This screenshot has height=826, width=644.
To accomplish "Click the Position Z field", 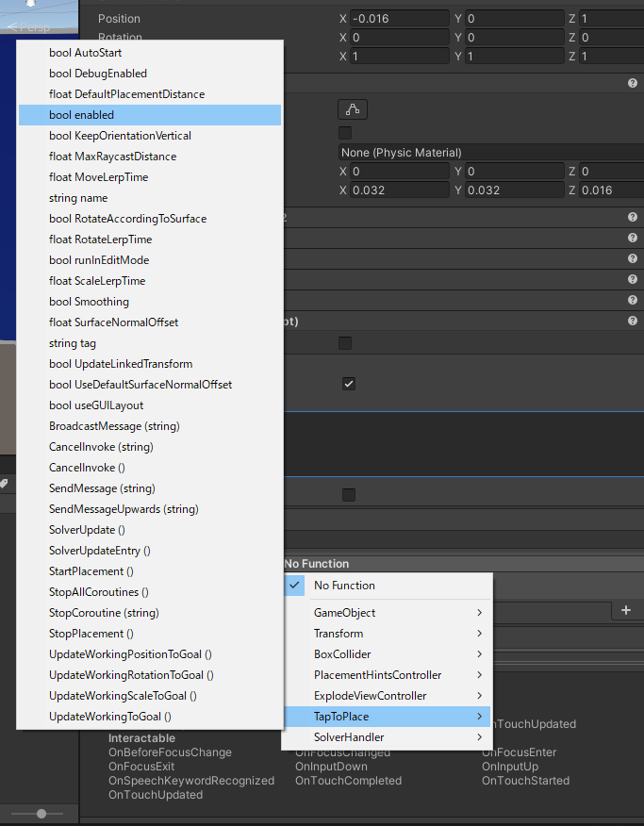I will pos(611,19).
